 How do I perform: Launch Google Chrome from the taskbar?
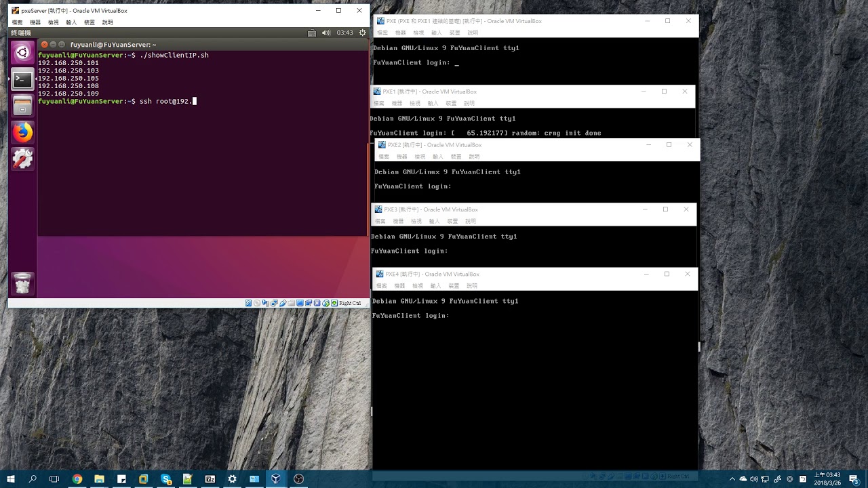(x=77, y=479)
